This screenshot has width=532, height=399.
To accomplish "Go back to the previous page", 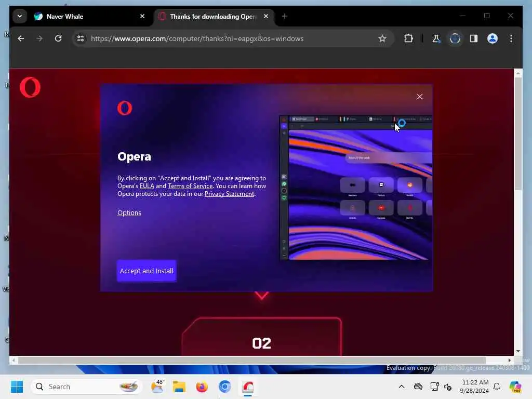I will (21, 38).
